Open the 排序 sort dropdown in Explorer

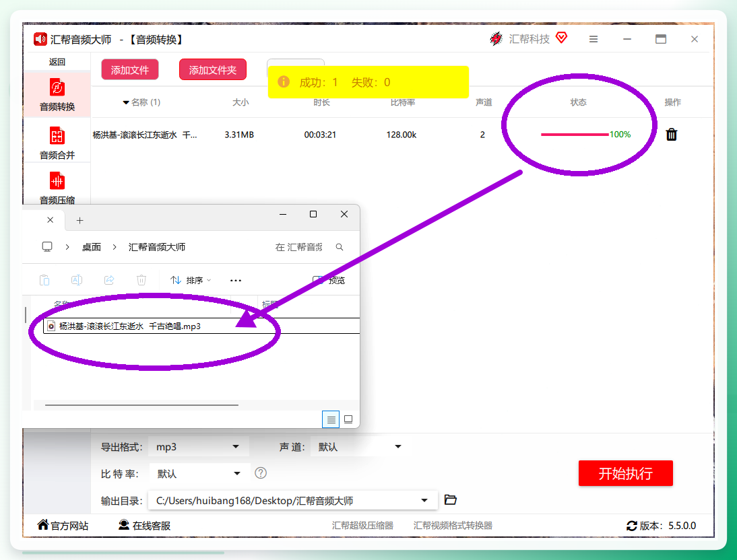191,281
